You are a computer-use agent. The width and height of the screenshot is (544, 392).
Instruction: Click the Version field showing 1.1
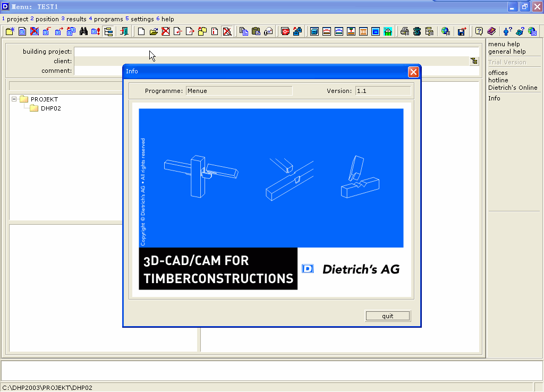[x=383, y=91]
